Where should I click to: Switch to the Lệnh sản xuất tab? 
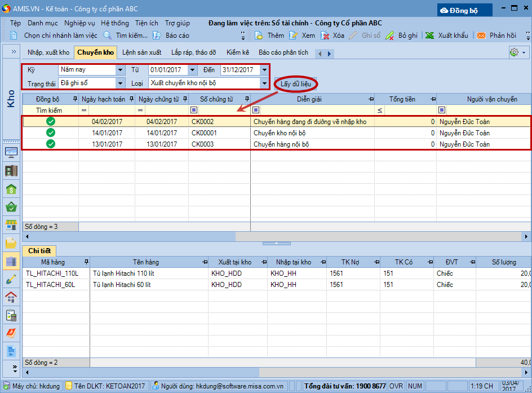[141, 52]
